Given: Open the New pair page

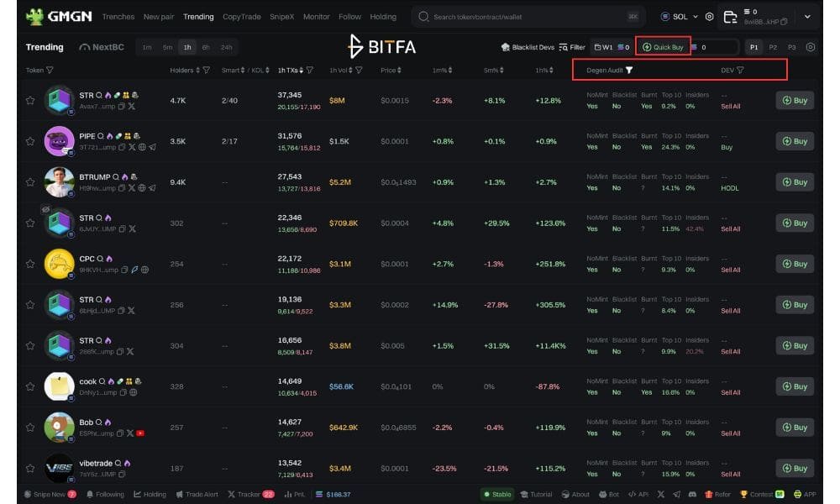Looking at the screenshot, I should click(x=159, y=17).
